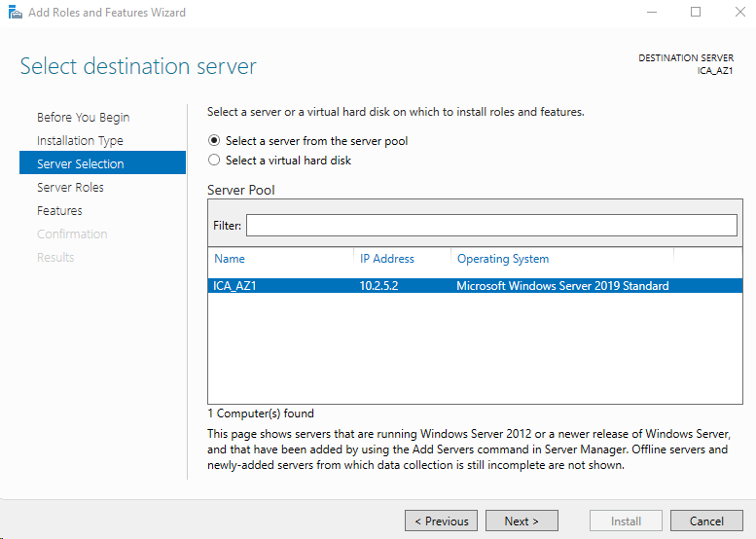Image resolution: width=756 pixels, height=539 pixels.
Task: Click the 10.2.5.2 IP address cell
Action: coord(378,286)
